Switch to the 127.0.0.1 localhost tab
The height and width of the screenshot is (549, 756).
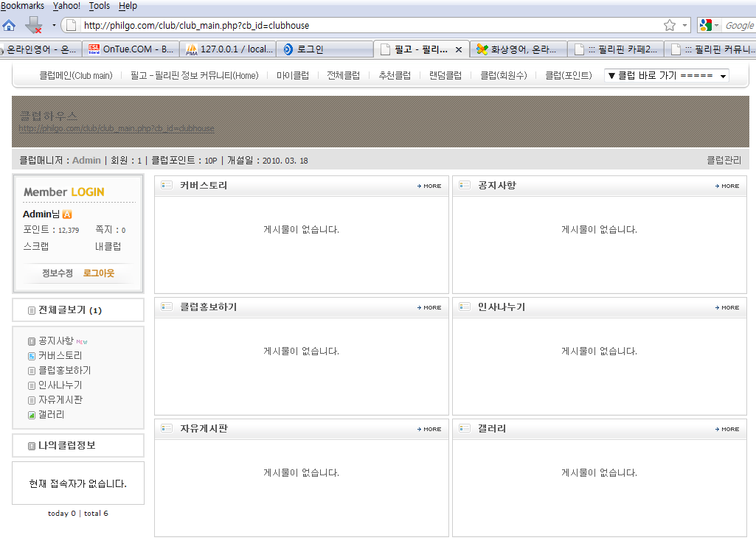(x=227, y=49)
